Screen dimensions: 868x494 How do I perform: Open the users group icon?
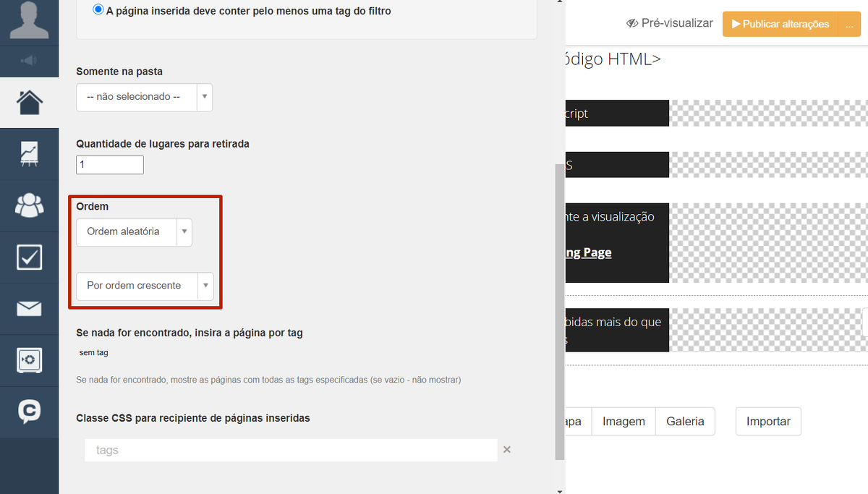29,205
